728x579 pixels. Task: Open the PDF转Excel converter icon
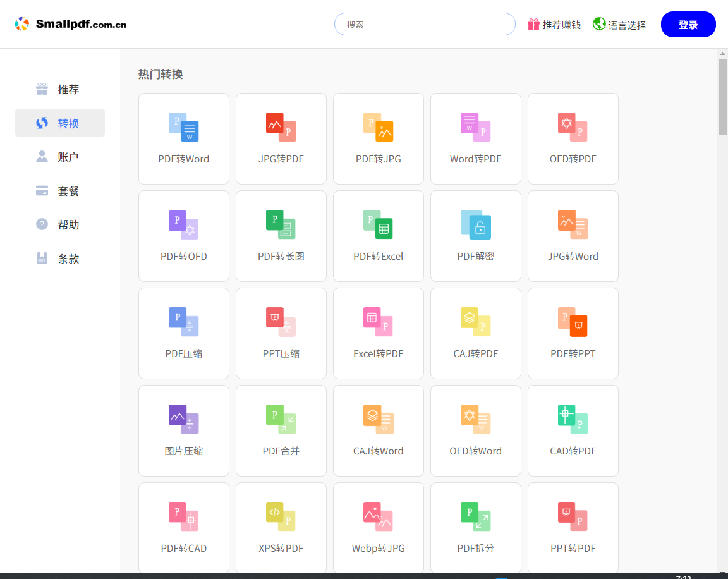(379, 224)
